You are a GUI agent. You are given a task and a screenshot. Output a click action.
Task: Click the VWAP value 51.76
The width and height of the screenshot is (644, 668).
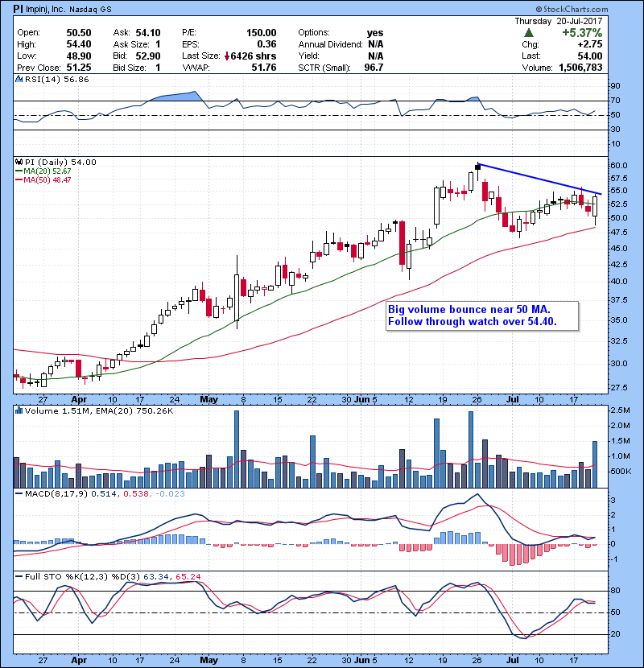coord(264,68)
